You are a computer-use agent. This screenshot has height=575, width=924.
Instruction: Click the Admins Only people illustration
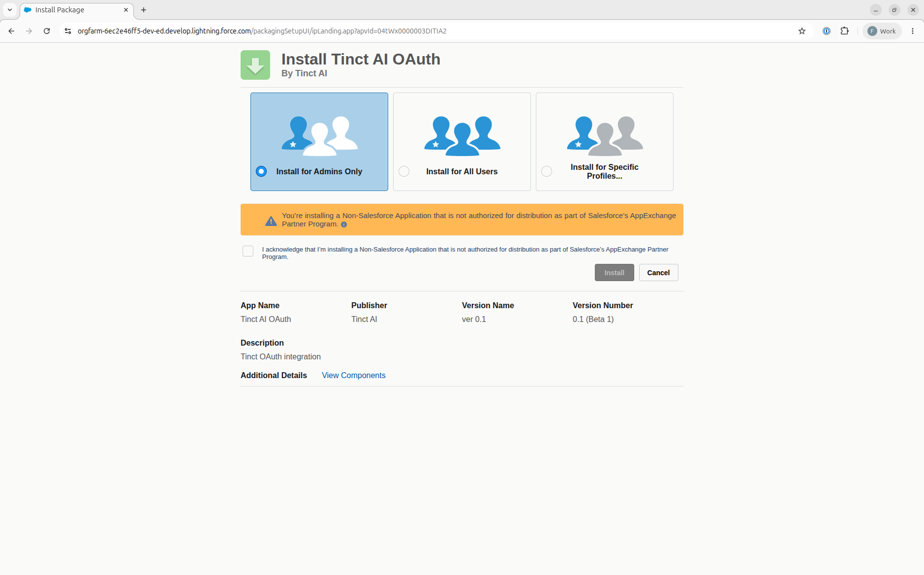click(x=319, y=136)
